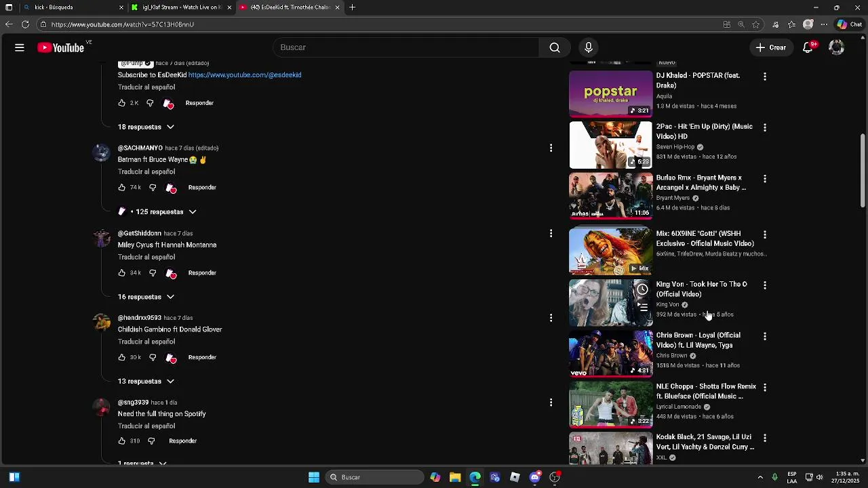The height and width of the screenshot is (488, 868).
Task: Go back using browser back arrow
Action: pos(9,24)
